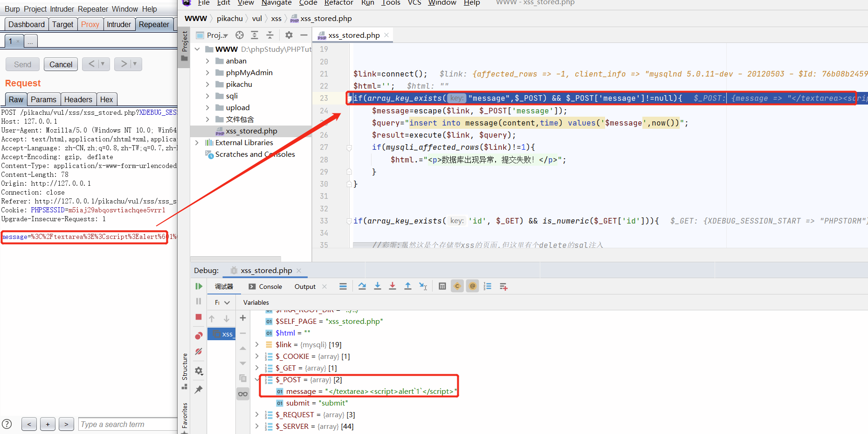Viewport: 868px width, 434px height.
Task: Expand sqli folder
Action: (x=207, y=96)
